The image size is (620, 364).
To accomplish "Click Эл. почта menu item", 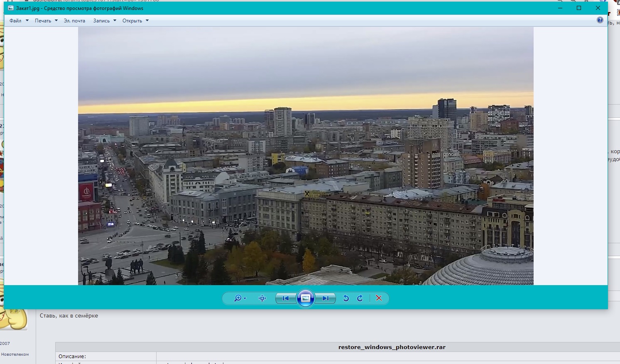I will 74,21.
